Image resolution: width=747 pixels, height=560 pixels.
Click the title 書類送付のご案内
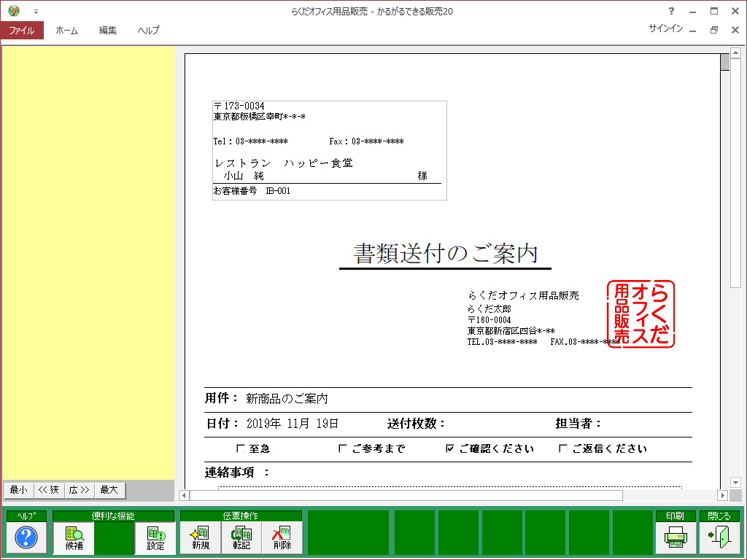[x=446, y=253]
